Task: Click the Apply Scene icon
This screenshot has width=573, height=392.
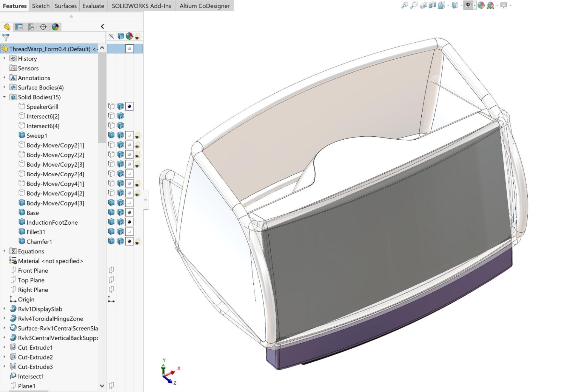Action: (490, 5)
